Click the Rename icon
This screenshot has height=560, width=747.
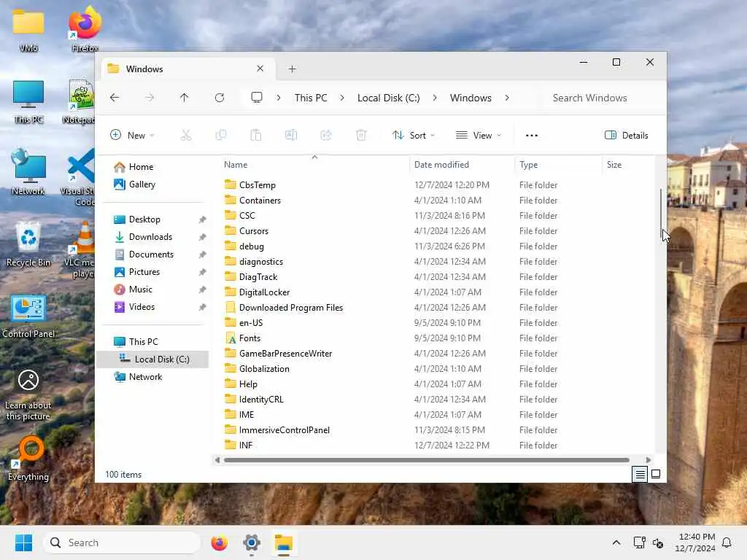pyautogui.click(x=291, y=135)
